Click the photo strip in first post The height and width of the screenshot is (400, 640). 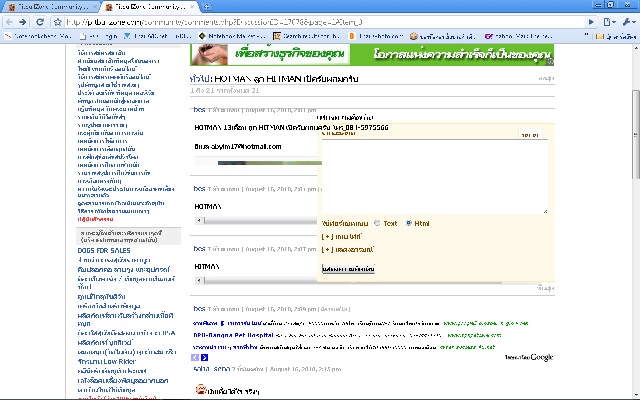[270, 163]
